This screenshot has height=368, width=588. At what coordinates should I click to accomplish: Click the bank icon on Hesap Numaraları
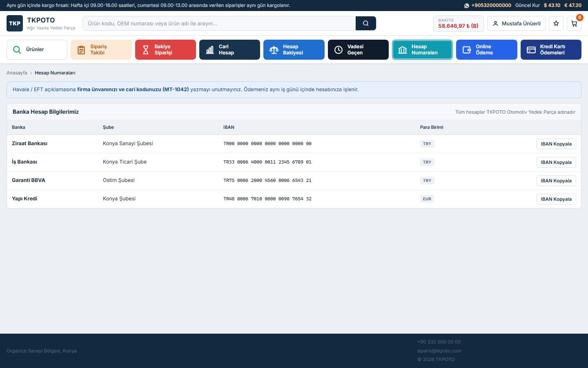click(x=403, y=50)
